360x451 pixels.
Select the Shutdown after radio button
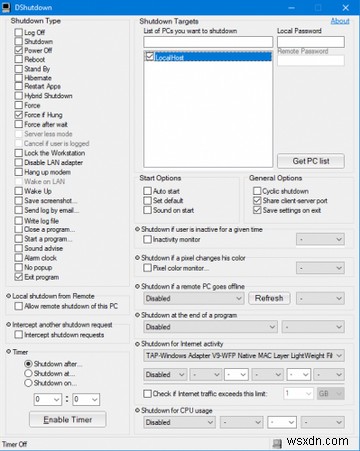28,364
